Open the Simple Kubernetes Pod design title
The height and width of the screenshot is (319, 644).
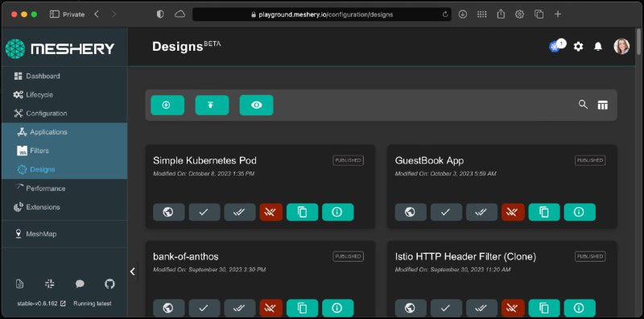click(204, 160)
